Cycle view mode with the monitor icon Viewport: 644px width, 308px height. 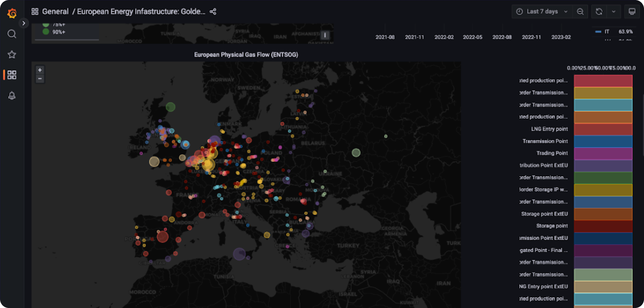click(x=632, y=12)
